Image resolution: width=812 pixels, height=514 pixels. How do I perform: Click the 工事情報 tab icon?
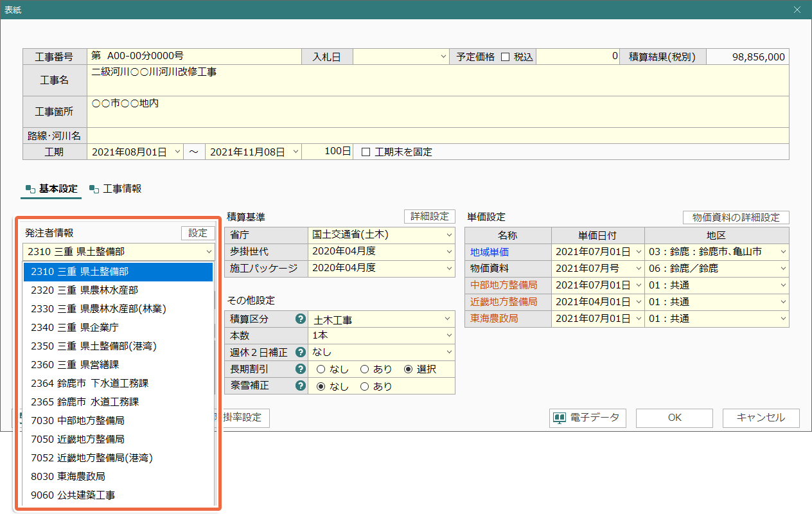pos(94,189)
